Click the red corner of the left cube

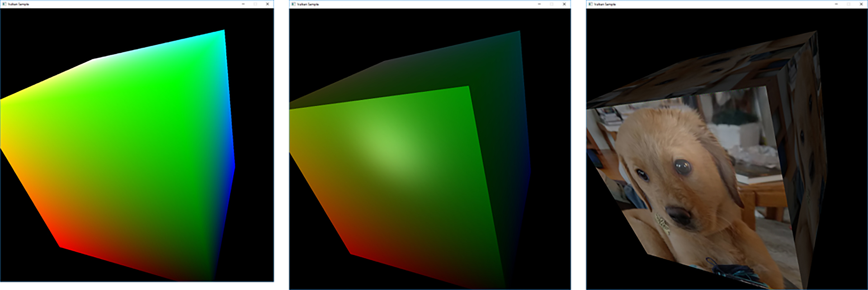[x=62, y=246]
